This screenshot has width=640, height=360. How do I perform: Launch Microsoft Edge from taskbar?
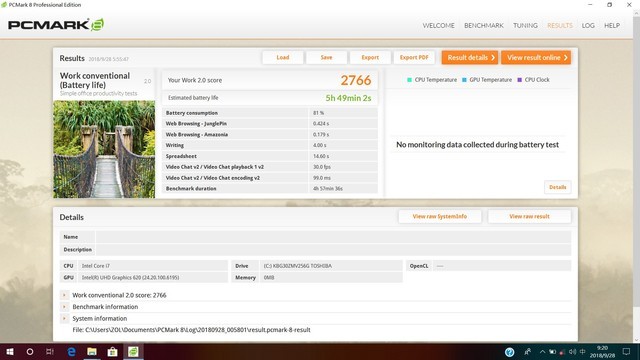(71, 351)
